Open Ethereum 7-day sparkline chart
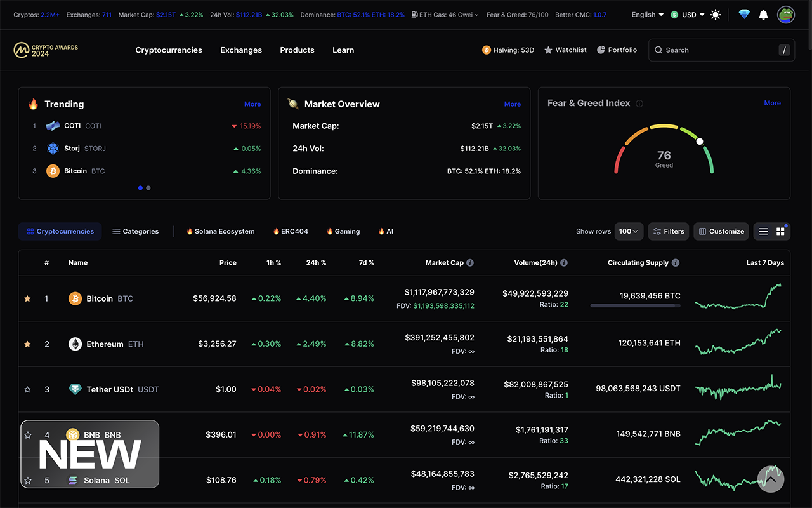The height and width of the screenshot is (508, 812). (738, 343)
